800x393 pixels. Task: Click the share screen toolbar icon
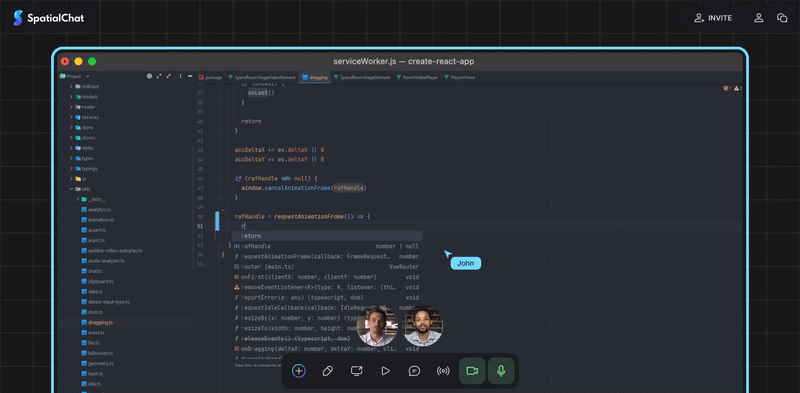click(x=356, y=371)
